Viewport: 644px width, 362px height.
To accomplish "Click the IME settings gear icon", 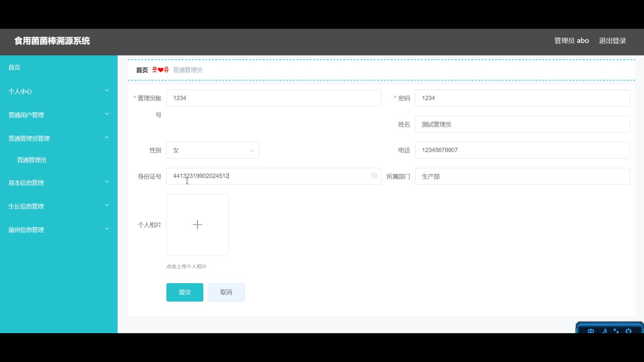I will point(628,330).
